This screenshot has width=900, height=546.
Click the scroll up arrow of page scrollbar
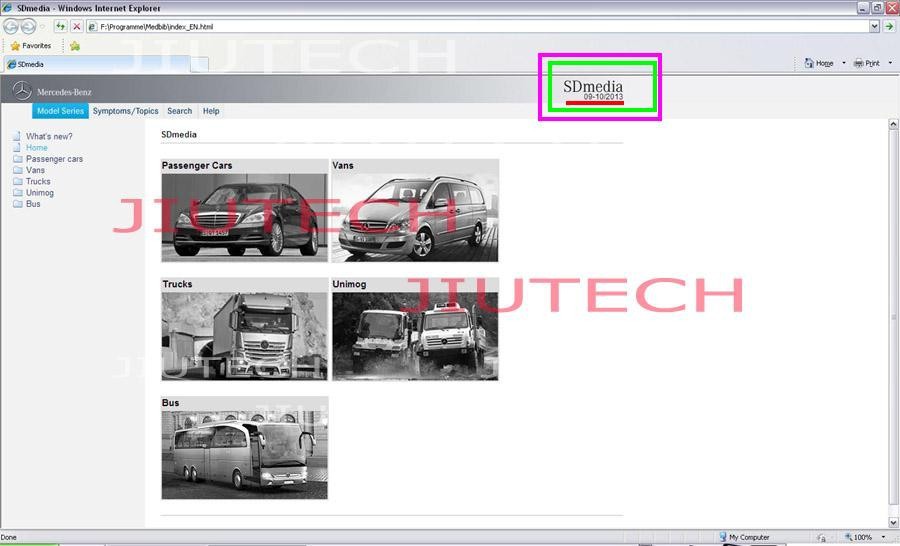(893, 124)
